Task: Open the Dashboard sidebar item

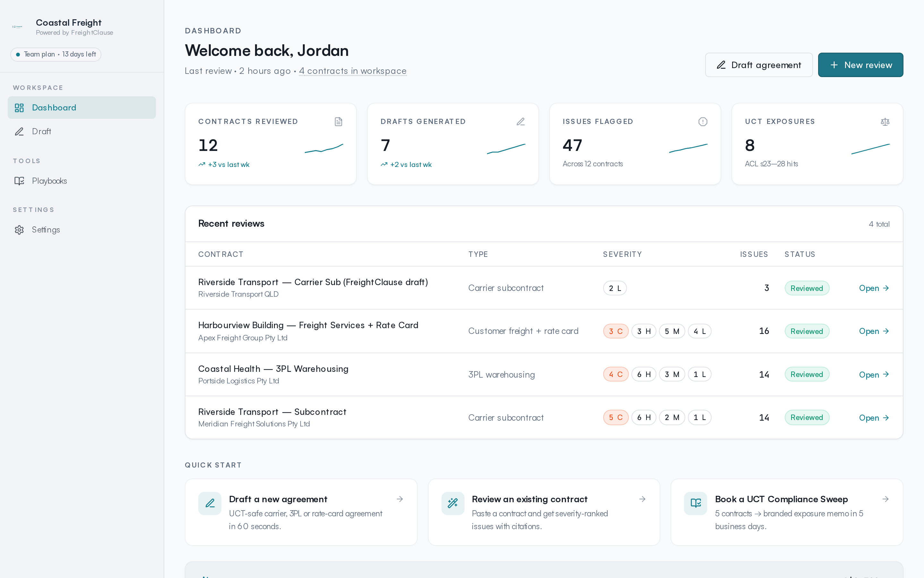Action: 82,108
